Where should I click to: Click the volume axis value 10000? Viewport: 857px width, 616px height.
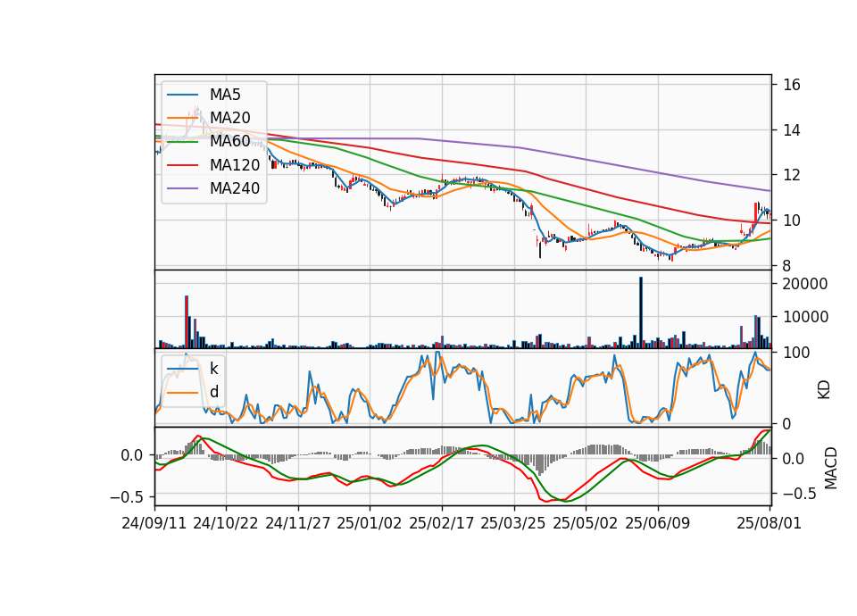tap(805, 317)
